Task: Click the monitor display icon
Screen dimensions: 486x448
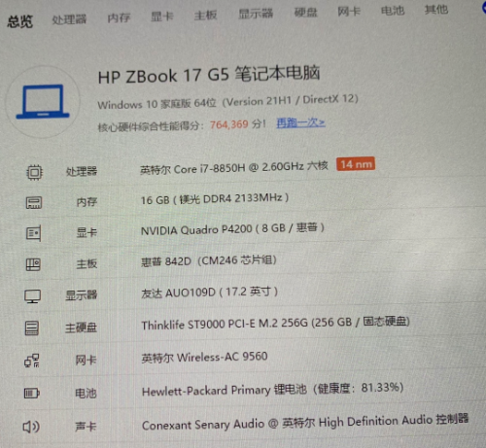Action: click(x=33, y=296)
